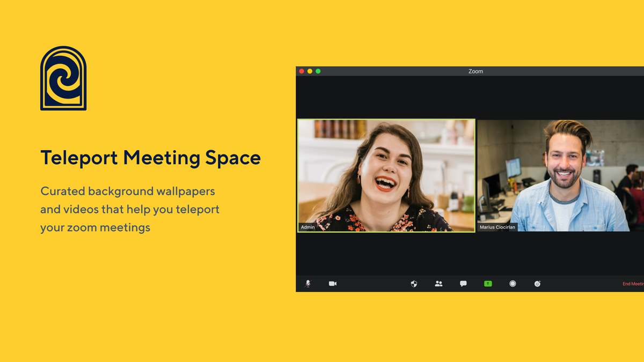
Task: Click the 'your zoom meetings' text line
Action: pyautogui.click(x=96, y=228)
